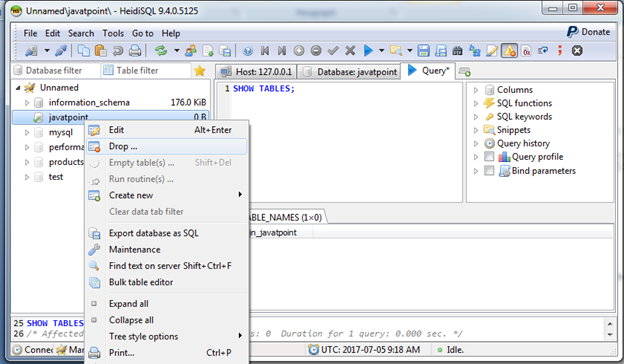This screenshot has width=624, height=364.
Task: Click the printer icon in toolbar
Action: pyautogui.click(x=135, y=51)
